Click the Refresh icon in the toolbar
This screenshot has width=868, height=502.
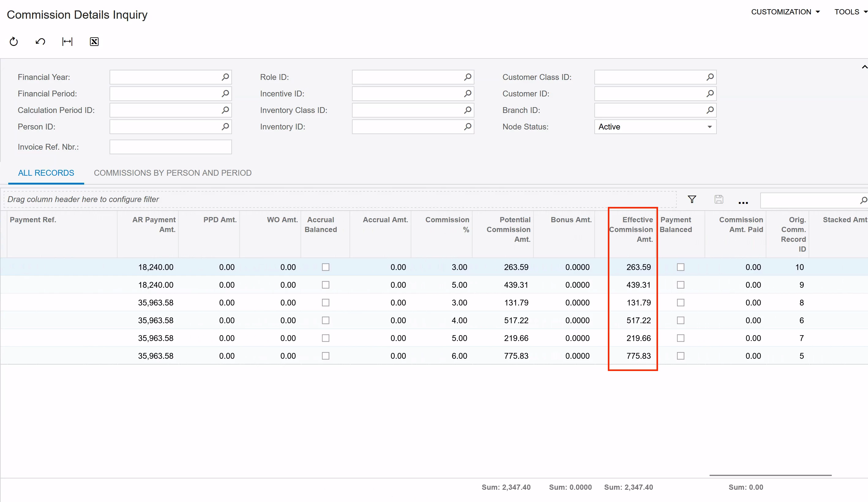click(x=13, y=41)
